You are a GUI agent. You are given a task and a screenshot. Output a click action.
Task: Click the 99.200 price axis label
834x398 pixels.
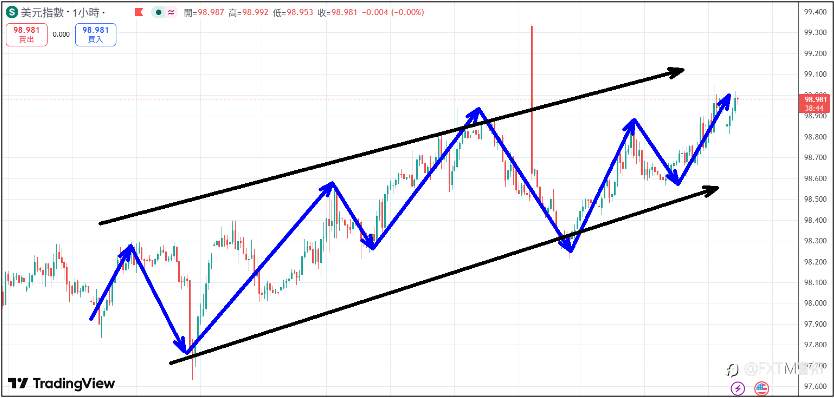(815, 53)
